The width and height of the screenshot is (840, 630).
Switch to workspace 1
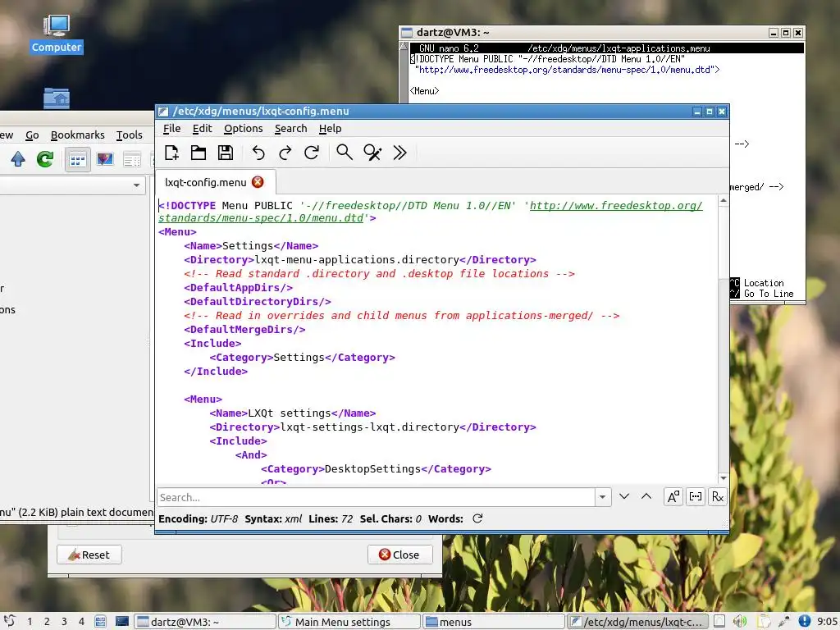tap(30, 622)
